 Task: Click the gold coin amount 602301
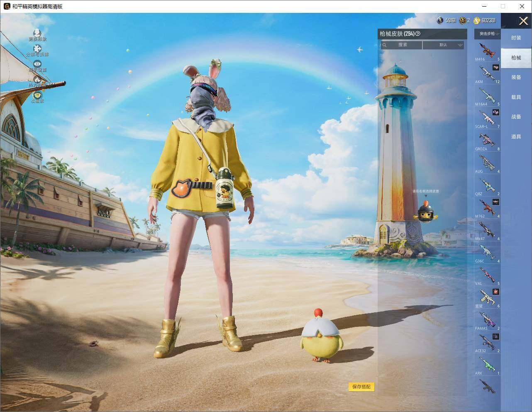(x=488, y=20)
